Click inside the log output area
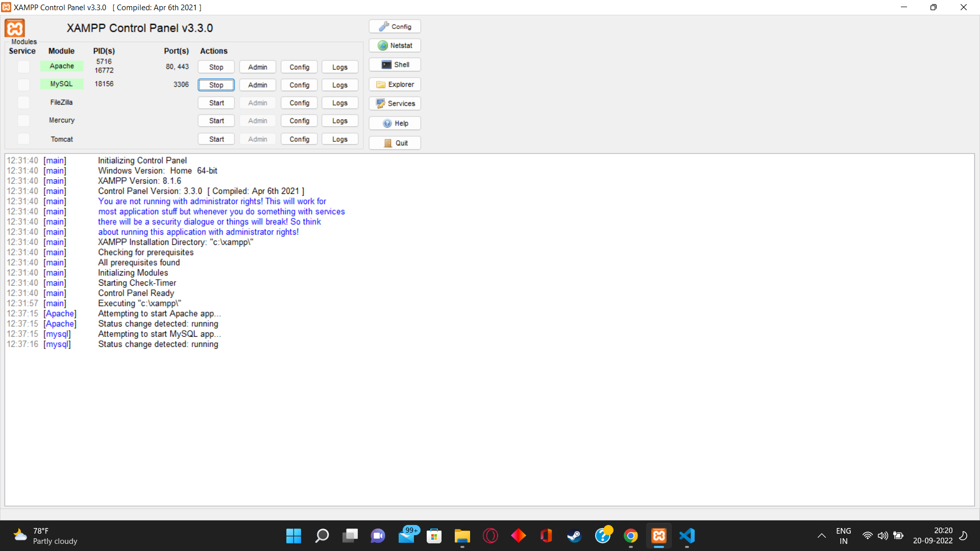The image size is (980, 551). pos(490,418)
